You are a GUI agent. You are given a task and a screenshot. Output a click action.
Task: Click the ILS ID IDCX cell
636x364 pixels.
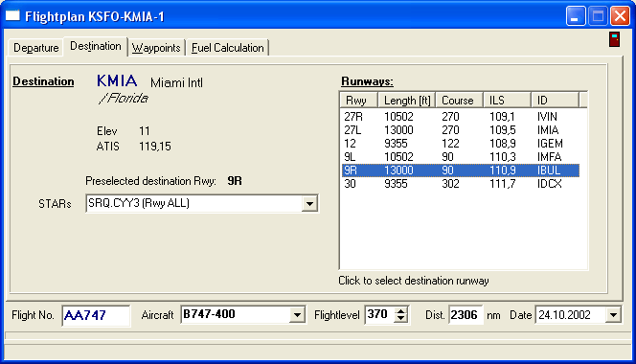click(x=549, y=184)
